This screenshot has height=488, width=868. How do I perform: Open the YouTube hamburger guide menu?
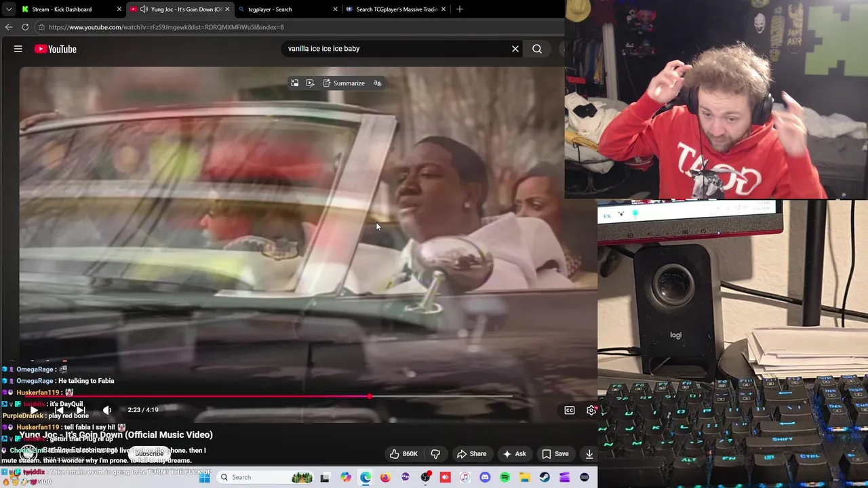[18, 49]
